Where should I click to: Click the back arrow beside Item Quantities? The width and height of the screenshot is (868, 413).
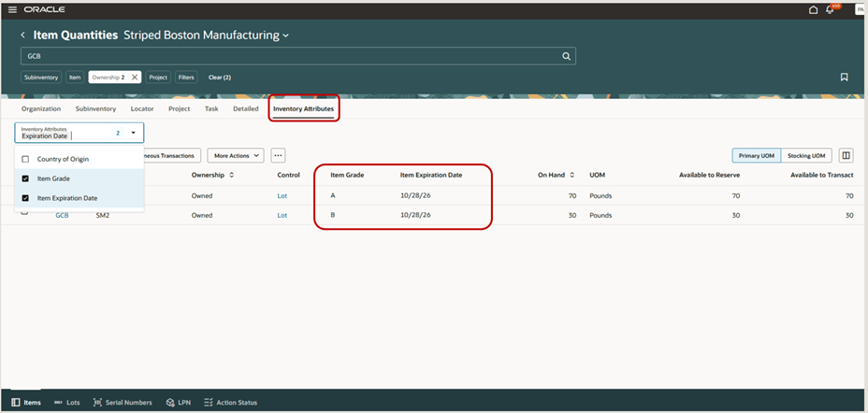(23, 36)
